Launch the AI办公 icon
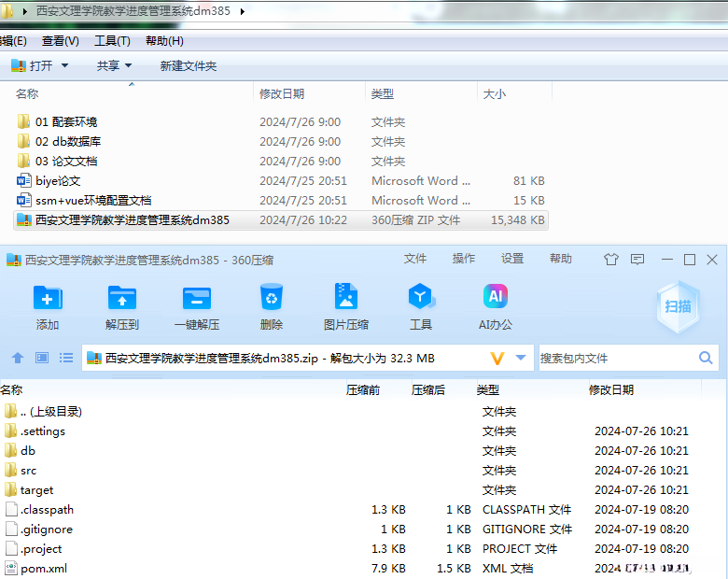Image resolution: width=728 pixels, height=579 pixels. pos(496,296)
